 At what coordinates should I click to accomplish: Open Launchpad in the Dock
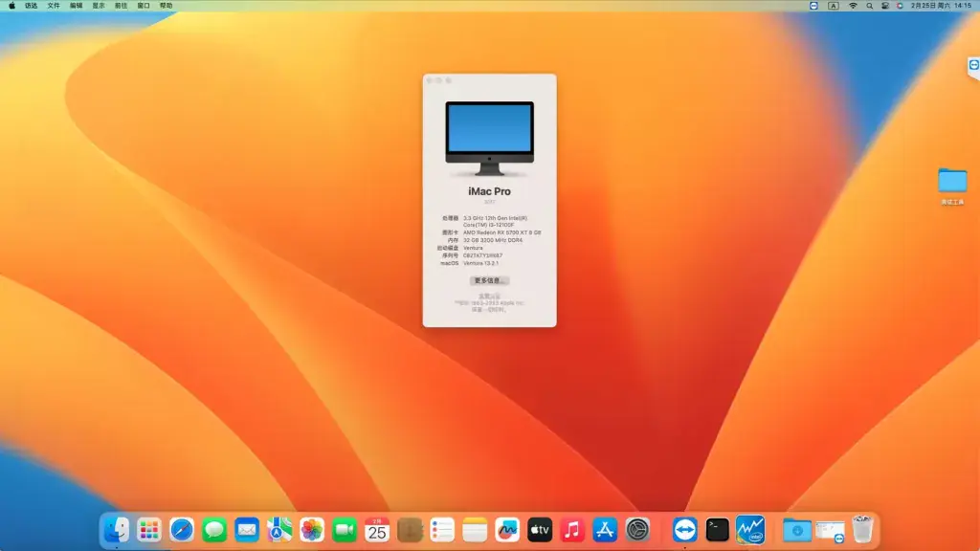pyautogui.click(x=148, y=530)
